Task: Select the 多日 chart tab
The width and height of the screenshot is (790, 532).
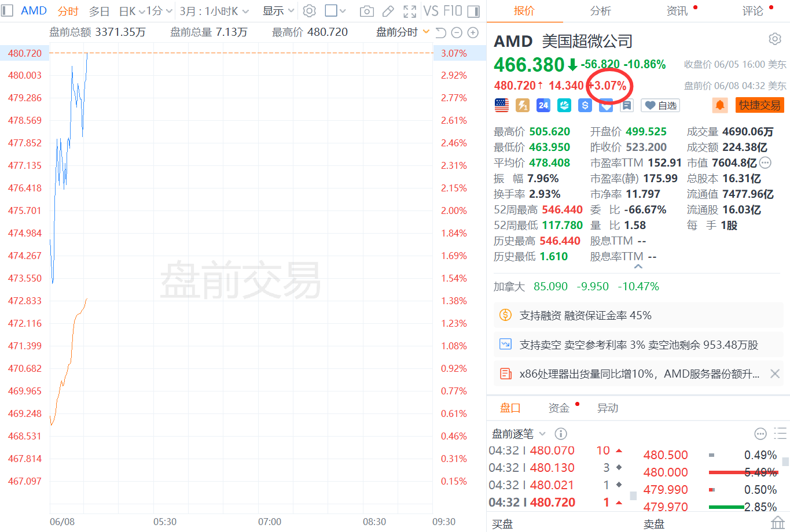Action: click(x=99, y=11)
